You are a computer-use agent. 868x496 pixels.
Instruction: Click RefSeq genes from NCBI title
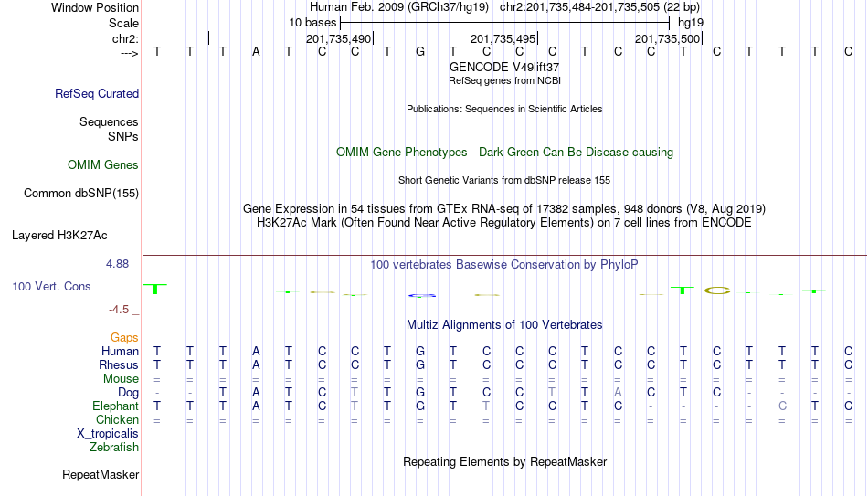(505, 80)
